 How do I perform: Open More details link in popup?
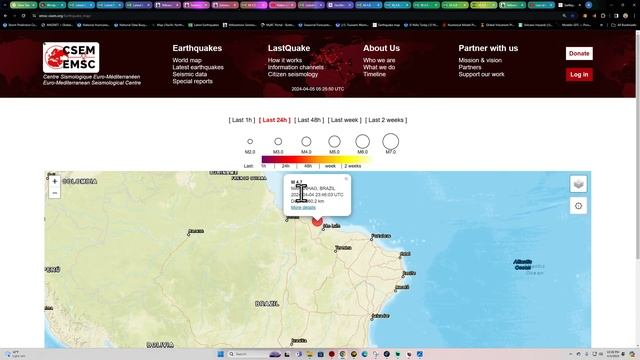tap(303, 207)
